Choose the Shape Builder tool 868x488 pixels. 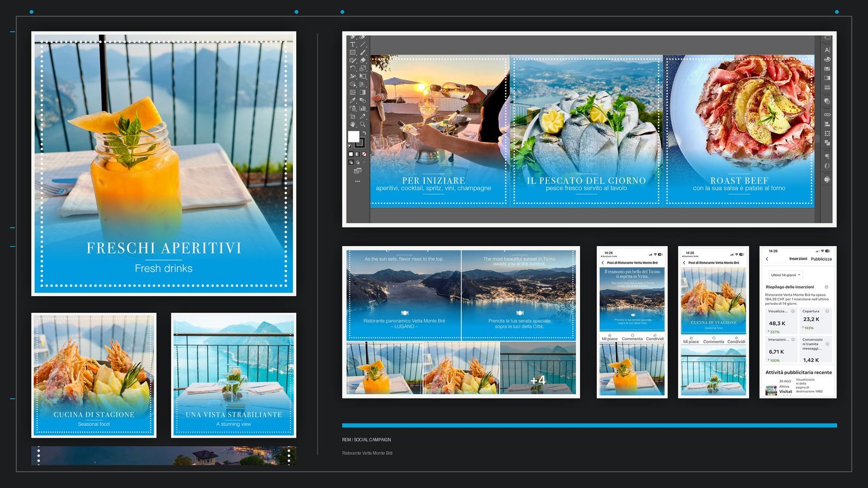tap(353, 85)
